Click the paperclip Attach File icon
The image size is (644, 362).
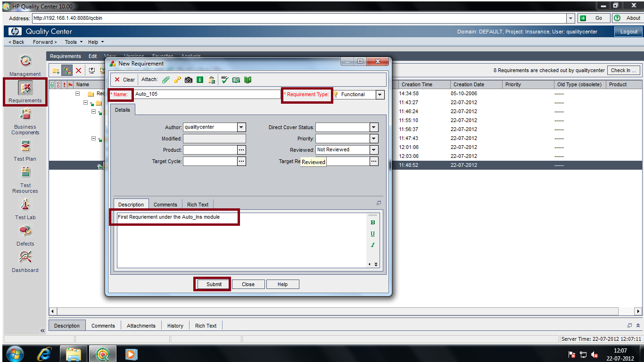coord(166,80)
